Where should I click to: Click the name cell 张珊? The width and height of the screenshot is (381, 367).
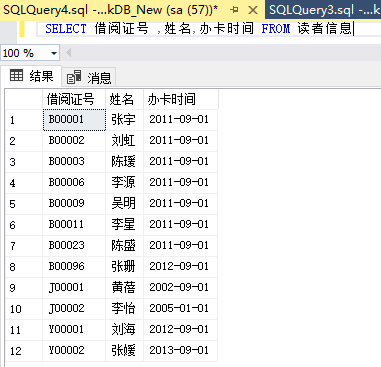coord(124,267)
